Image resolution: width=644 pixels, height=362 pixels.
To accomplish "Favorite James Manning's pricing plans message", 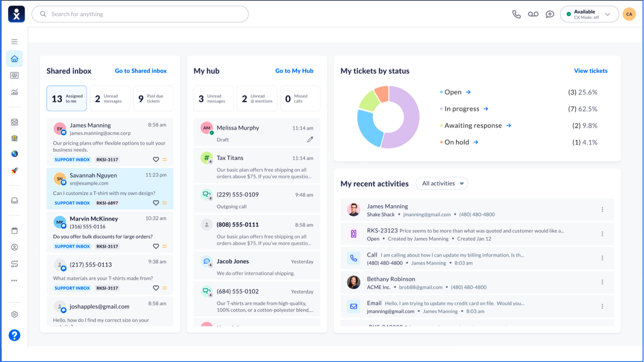I will [x=156, y=159].
